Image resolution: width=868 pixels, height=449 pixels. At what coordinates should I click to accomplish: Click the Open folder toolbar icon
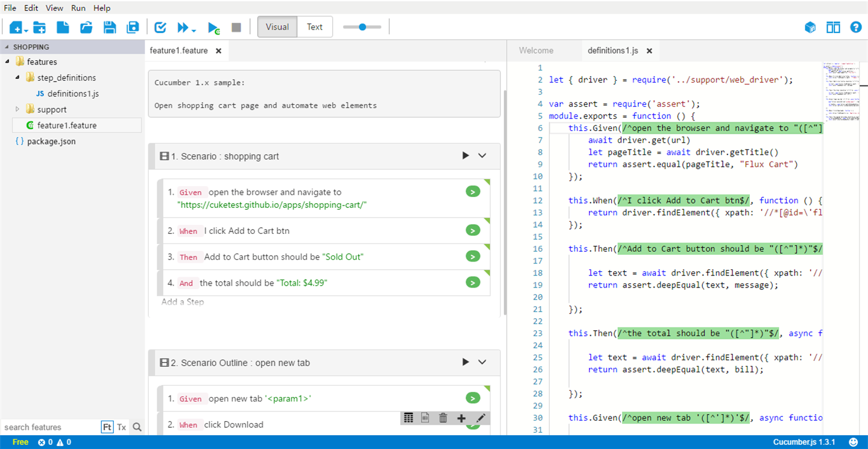[x=86, y=27]
